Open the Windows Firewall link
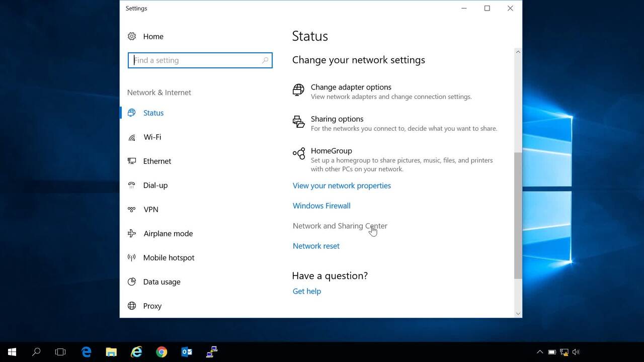Viewport: 644px width, 362px height. [x=321, y=206]
